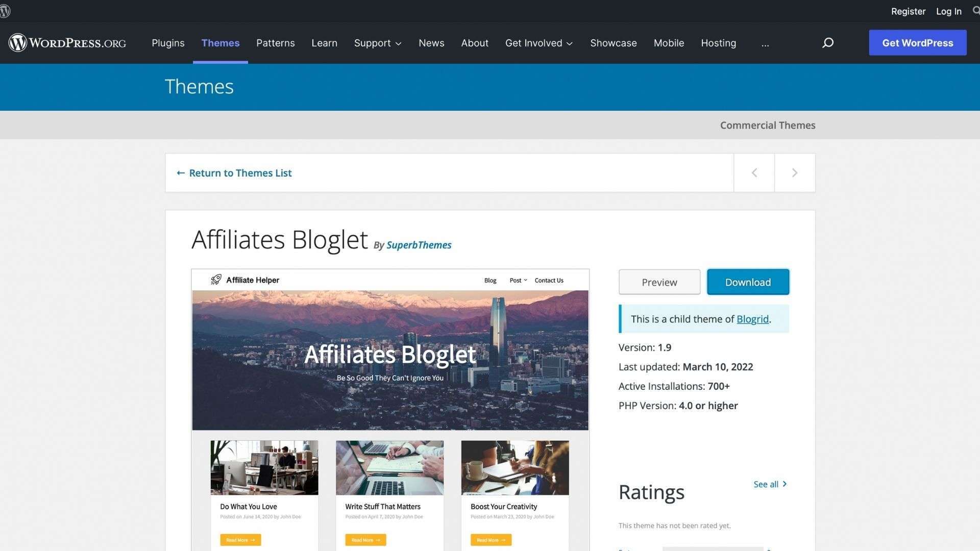
Task: Click Read More under Do What You Love
Action: pos(240,540)
